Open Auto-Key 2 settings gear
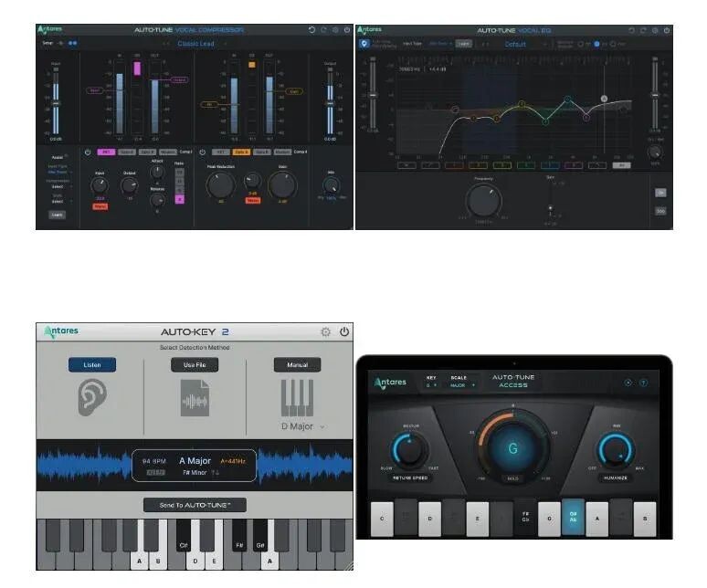Viewport: 707px width, 588px height. pyautogui.click(x=325, y=332)
